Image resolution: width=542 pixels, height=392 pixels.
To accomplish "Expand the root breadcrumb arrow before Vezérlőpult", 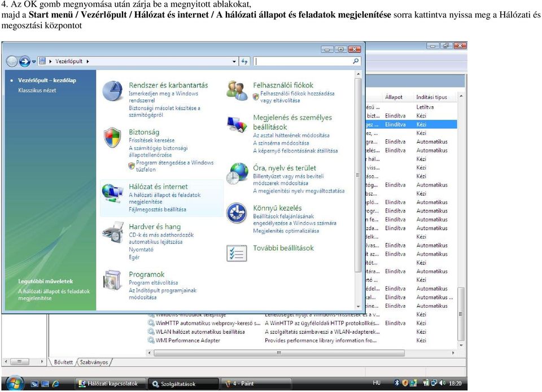I will (x=50, y=61).
